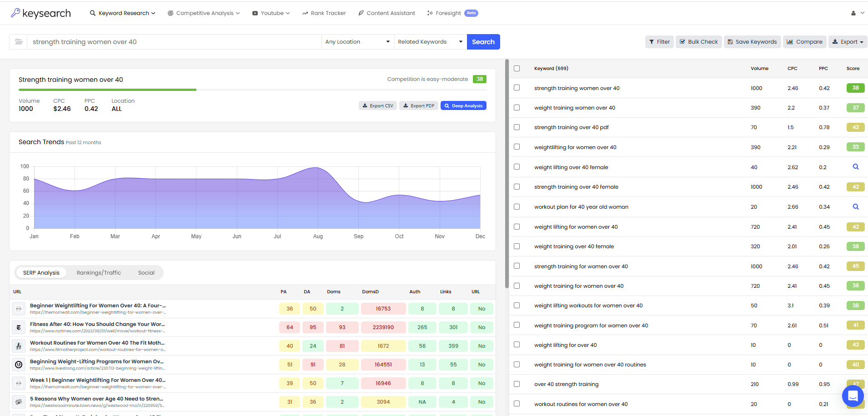
Task: Check the select-all keywords checkbox
Action: click(x=517, y=68)
